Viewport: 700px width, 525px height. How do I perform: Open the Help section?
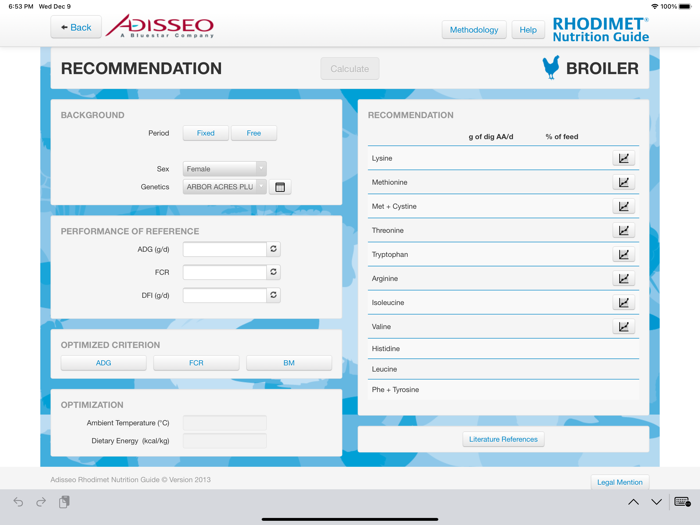click(x=528, y=30)
